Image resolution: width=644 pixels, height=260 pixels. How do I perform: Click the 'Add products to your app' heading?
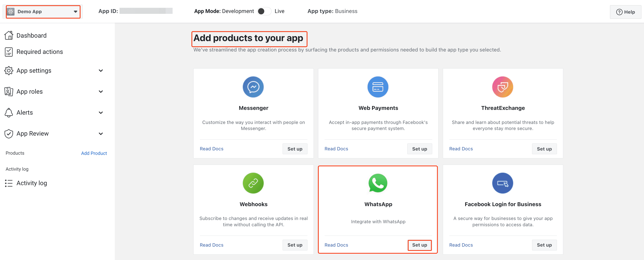(x=248, y=38)
